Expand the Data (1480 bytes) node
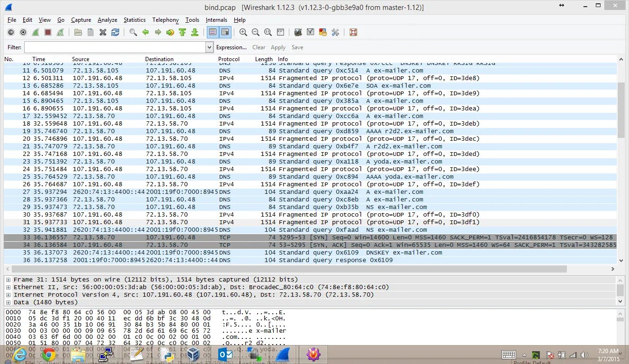This screenshot has height=364, width=629. (8, 302)
